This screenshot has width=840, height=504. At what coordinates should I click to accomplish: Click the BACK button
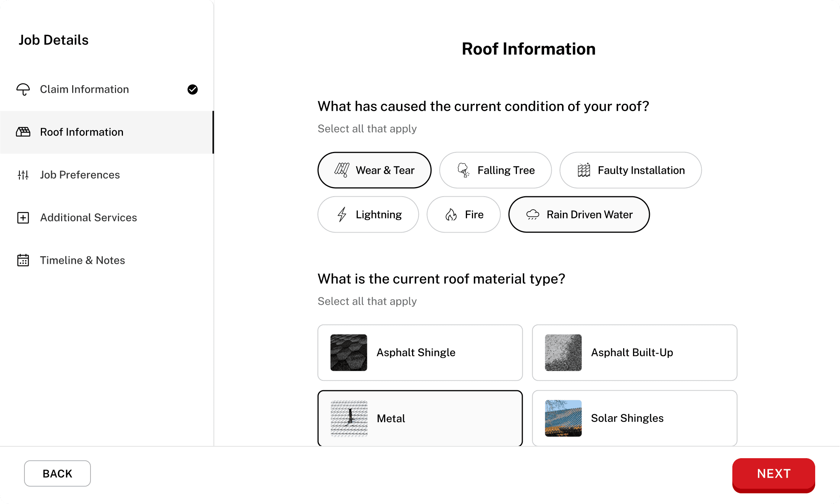pos(57,473)
